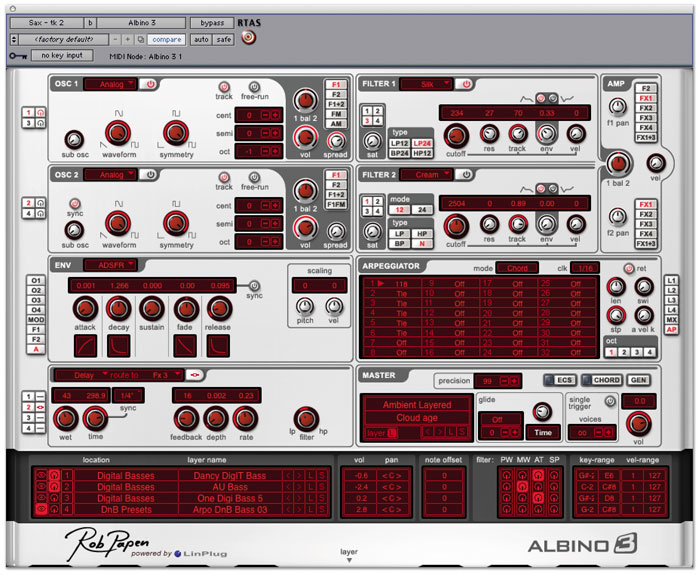
Task: Toggle eye icon for Arpo DnB Bass 03 layer
Action: tap(41, 509)
